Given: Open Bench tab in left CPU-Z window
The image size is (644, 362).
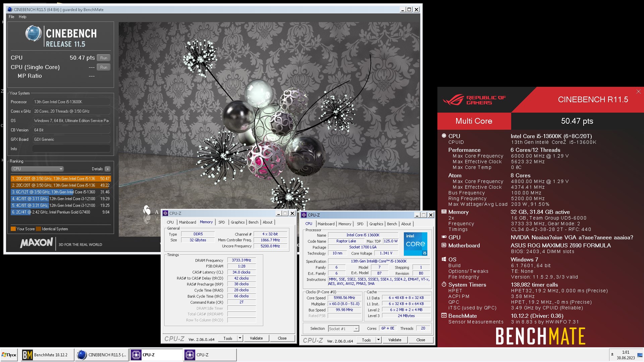Looking at the screenshot, I should [x=254, y=222].
